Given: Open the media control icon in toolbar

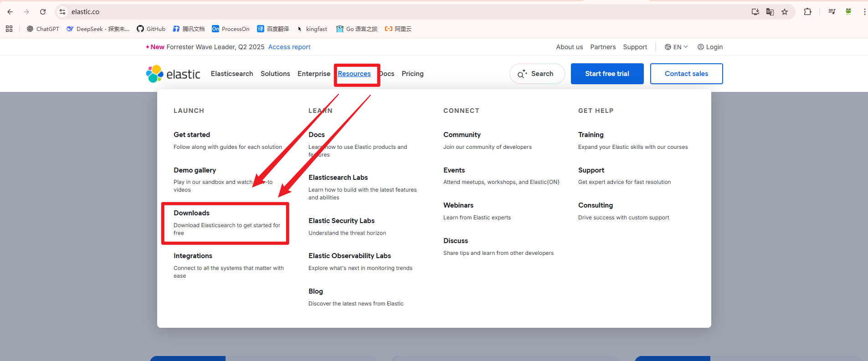Looking at the screenshot, I should (832, 12).
